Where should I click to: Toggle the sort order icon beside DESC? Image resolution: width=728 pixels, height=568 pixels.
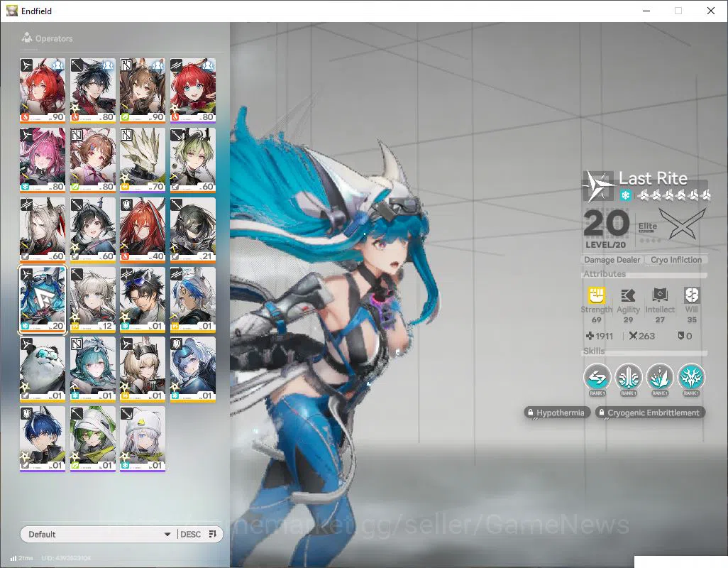[213, 534]
